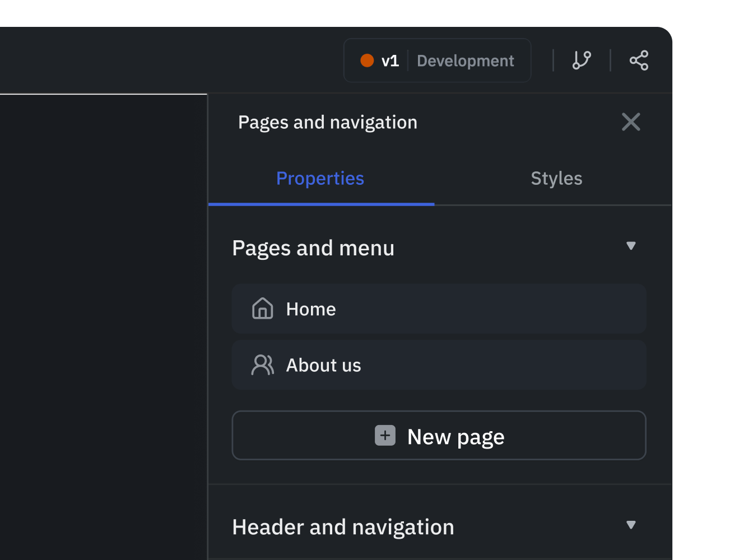
Task: Click the house icon beside Home
Action: (x=262, y=309)
